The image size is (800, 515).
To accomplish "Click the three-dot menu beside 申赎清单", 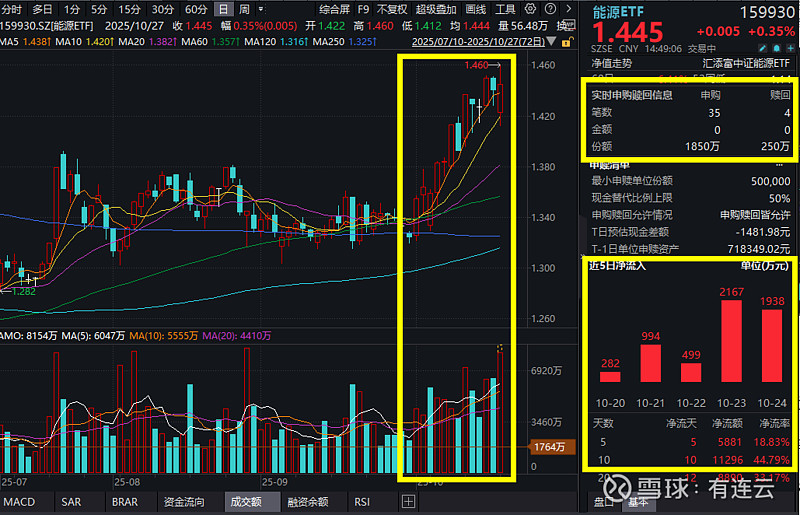I will tap(779, 165).
